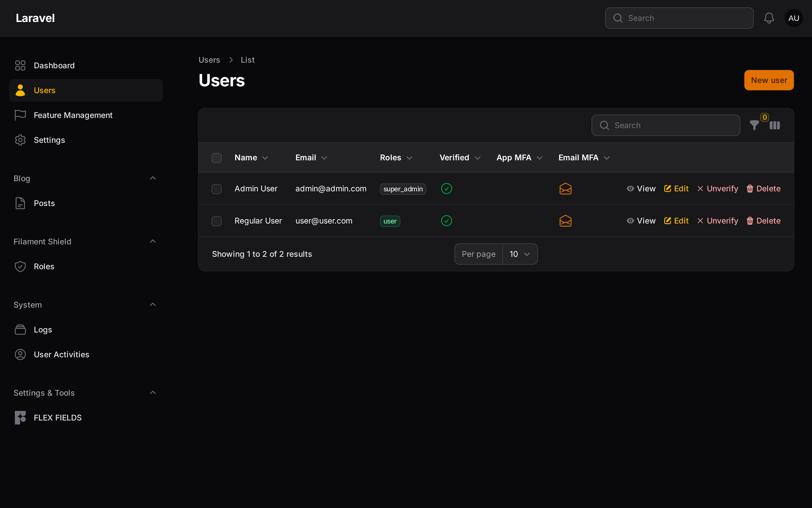View the Admin User record
812x508 pixels.
641,189
